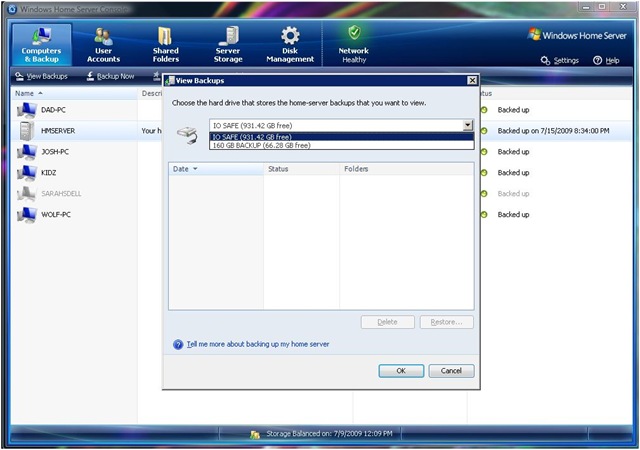Click the green status icon for WOLF-PC
This screenshot has height=450, width=640.
484,215
